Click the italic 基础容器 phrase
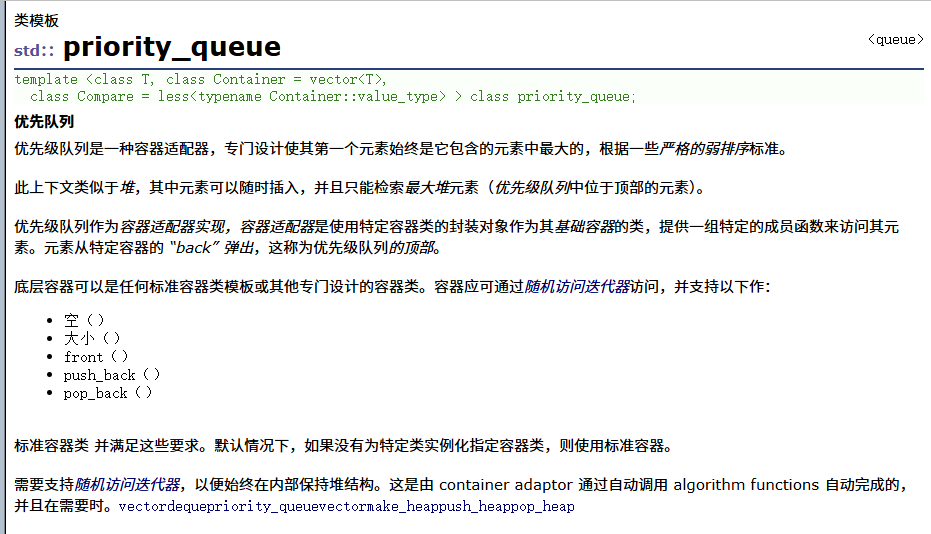This screenshot has width=931, height=534. (584, 227)
